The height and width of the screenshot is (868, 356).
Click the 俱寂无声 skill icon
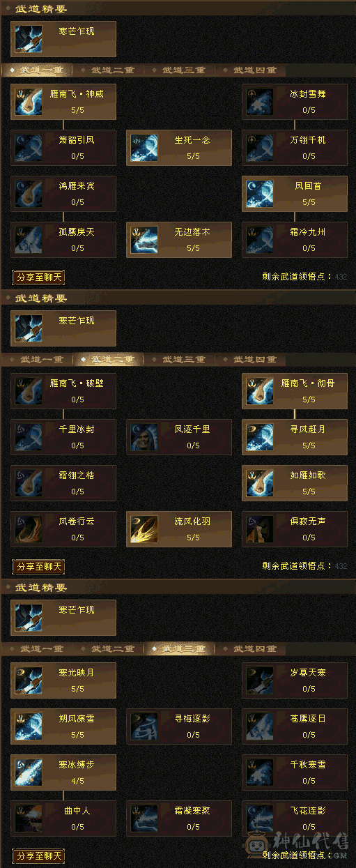pos(260,530)
